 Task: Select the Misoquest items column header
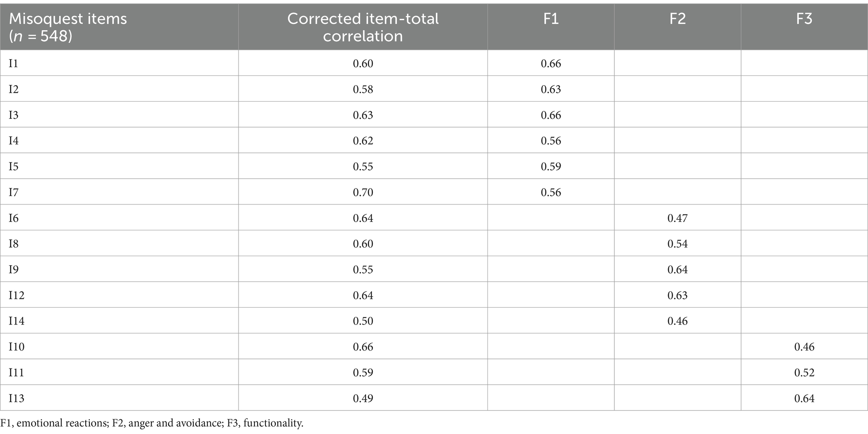click(x=68, y=27)
